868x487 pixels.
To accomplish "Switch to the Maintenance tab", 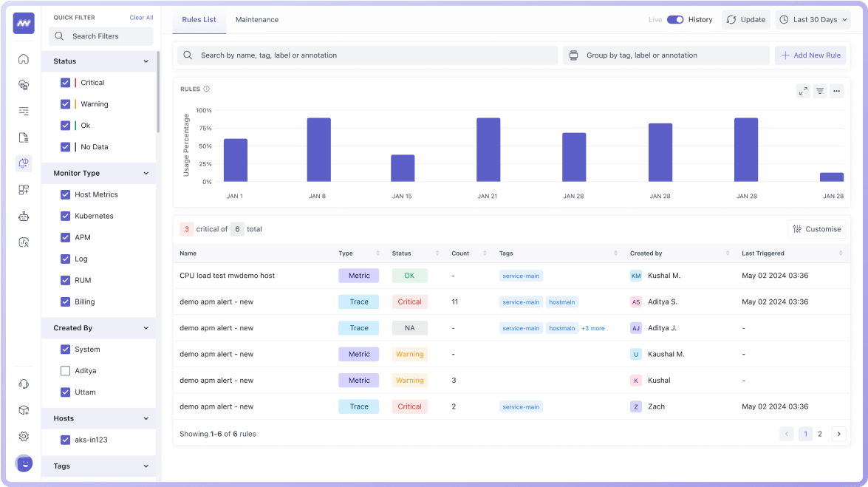I will pyautogui.click(x=257, y=20).
